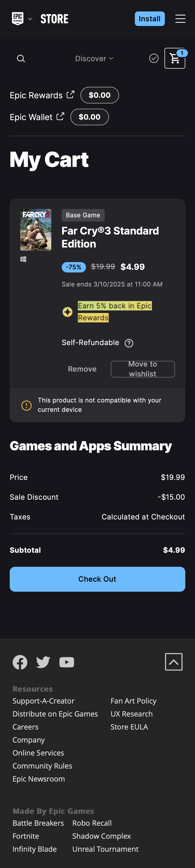Move Far Cry 3 to wishlist
Screen dimensions: 195x868
tap(142, 369)
